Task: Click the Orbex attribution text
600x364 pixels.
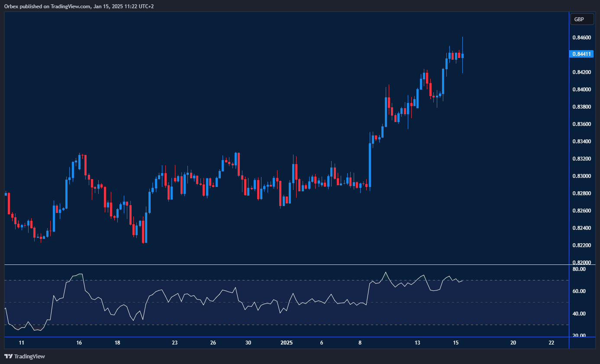Action: (x=43, y=6)
